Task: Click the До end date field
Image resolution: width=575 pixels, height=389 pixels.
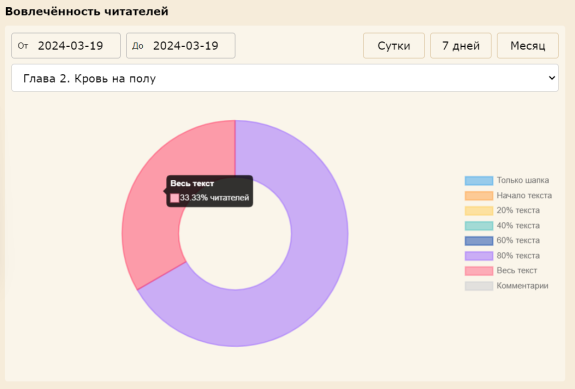Action: (x=181, y=46)
